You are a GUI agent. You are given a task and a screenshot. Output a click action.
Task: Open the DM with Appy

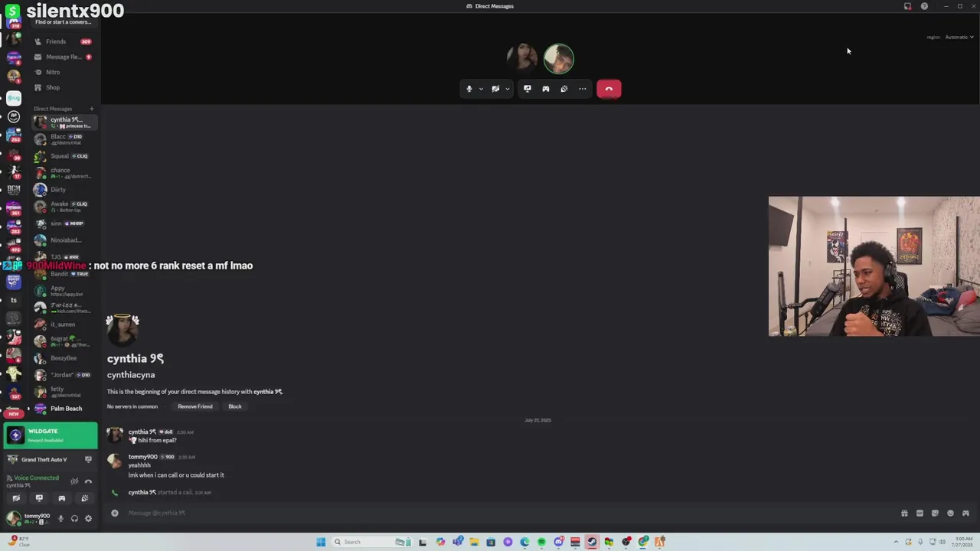click(x=64, y=291)
